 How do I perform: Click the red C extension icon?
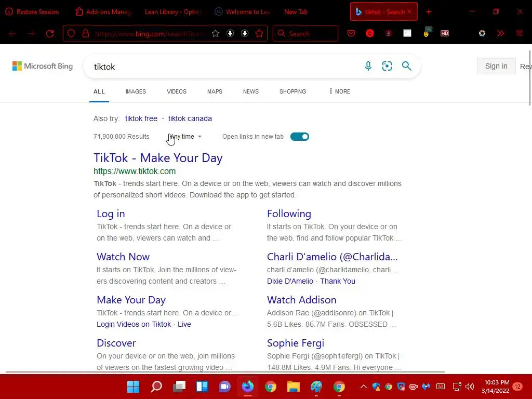[x=370, y=33]
